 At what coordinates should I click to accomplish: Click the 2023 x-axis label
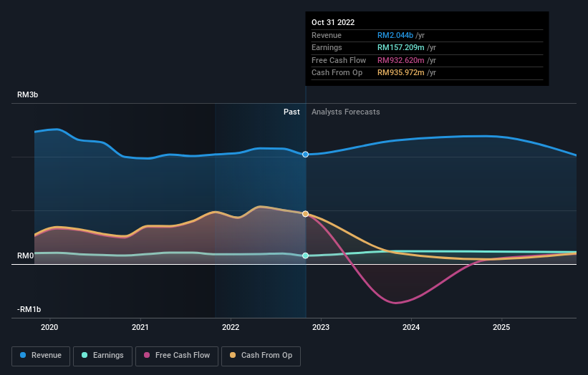coord(321,327)
